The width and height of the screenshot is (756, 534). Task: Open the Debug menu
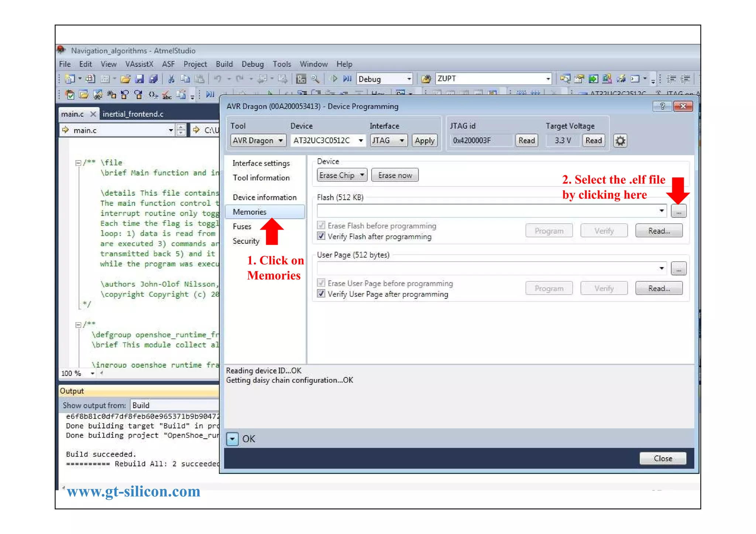click(x=252, y=64)
